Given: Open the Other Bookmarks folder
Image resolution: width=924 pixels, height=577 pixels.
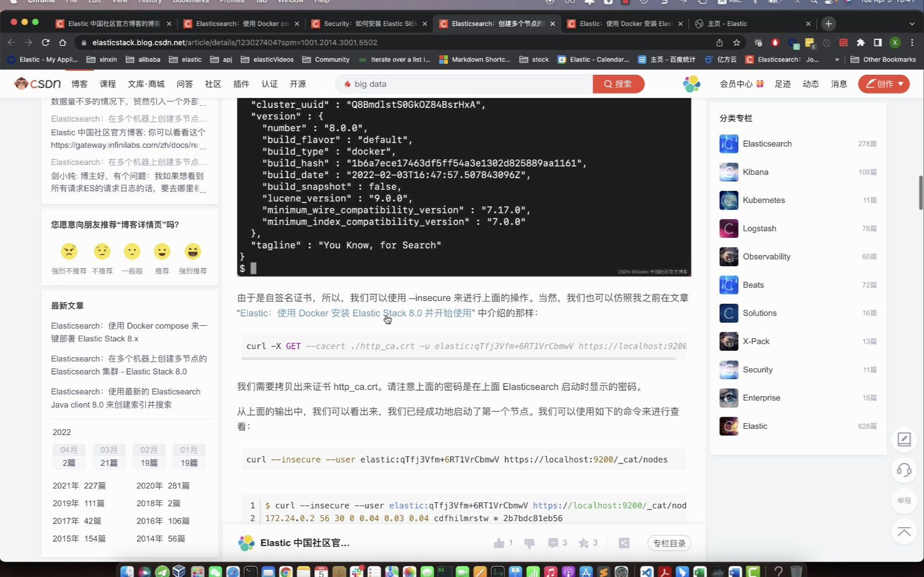Looking at the screenshot, I should (883, 59).
